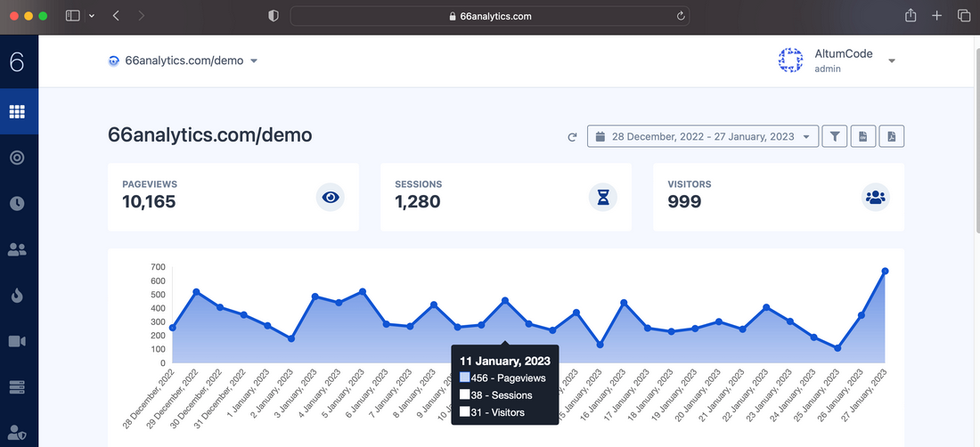Click the 29 December, 2022 chart point

click(x=196, y=291)
